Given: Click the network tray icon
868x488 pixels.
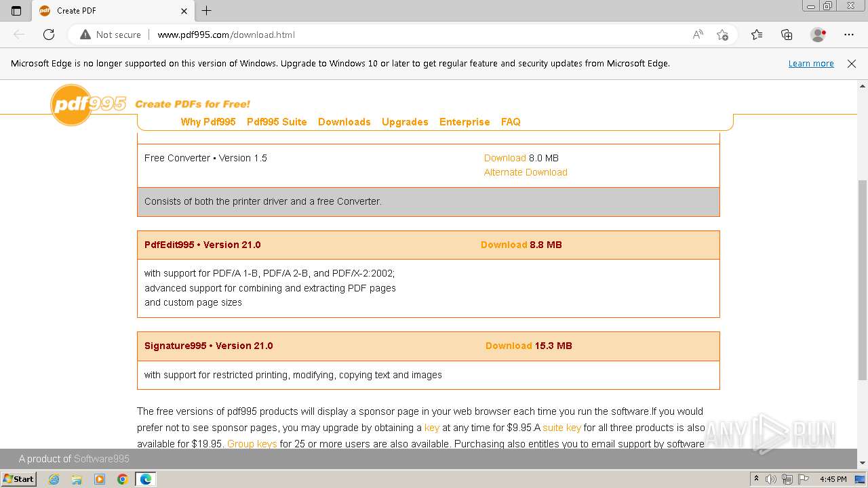Looking at the screenshot, I should pyautogui.click(x=787, y=479).
